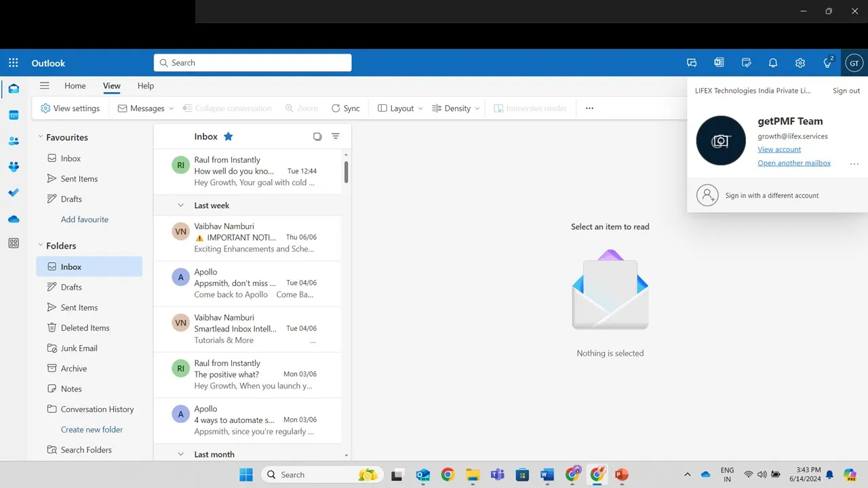The width and height of the screenshot is (868, 488).
Task: Open 'Smartlead Inbox Intell...' email
Action: (x=248, y=329)
